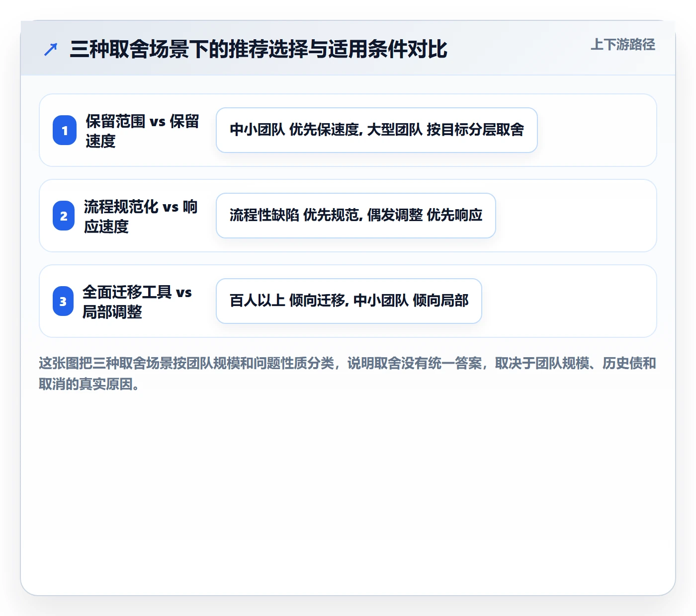The image size is (696, 616).
Task: Select the 百人以上 倾向迁移 recommendation box
Action: tap(349, 301)
